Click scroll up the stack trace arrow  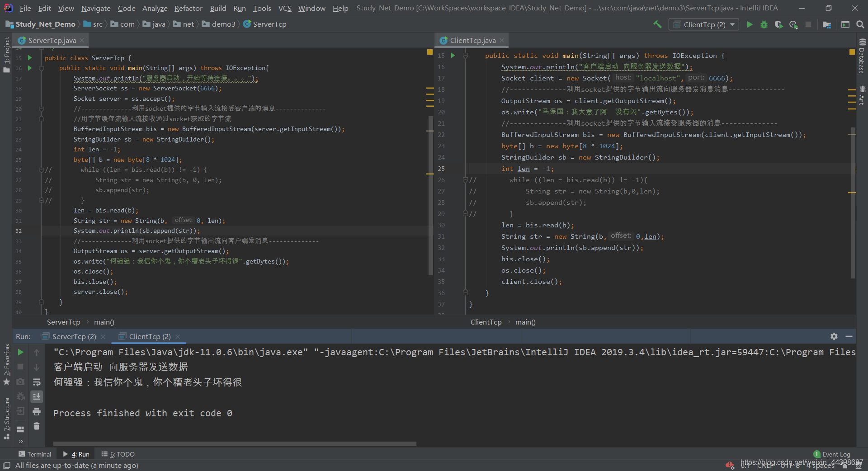(x=37, y=352)
